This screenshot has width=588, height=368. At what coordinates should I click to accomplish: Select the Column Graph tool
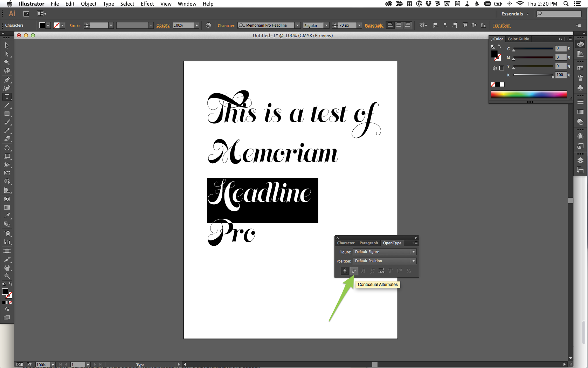(7, 242)
